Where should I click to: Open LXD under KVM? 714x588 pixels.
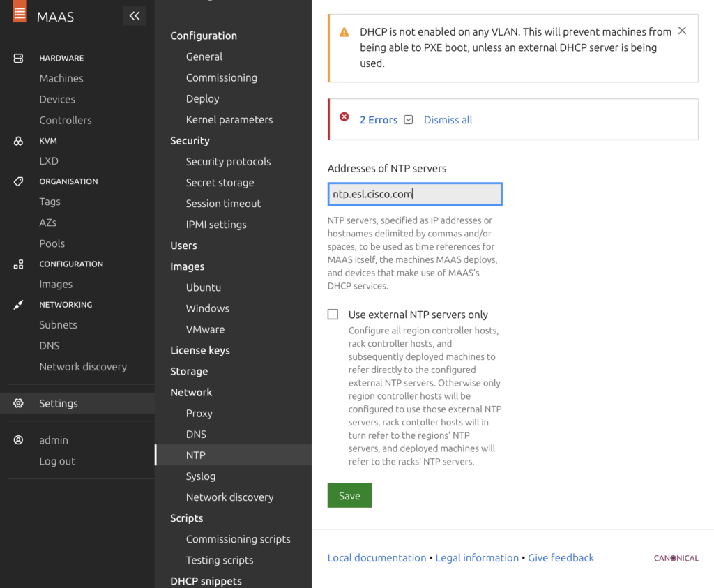click(x=49, y=161)
